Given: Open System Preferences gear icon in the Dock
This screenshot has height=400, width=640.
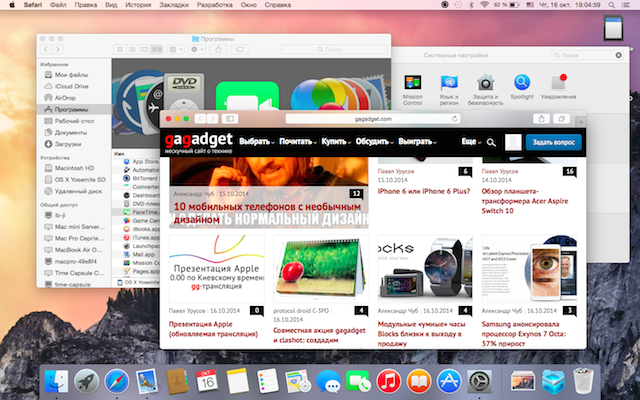Looking at the screenshot, I should [x=479, y=382].
